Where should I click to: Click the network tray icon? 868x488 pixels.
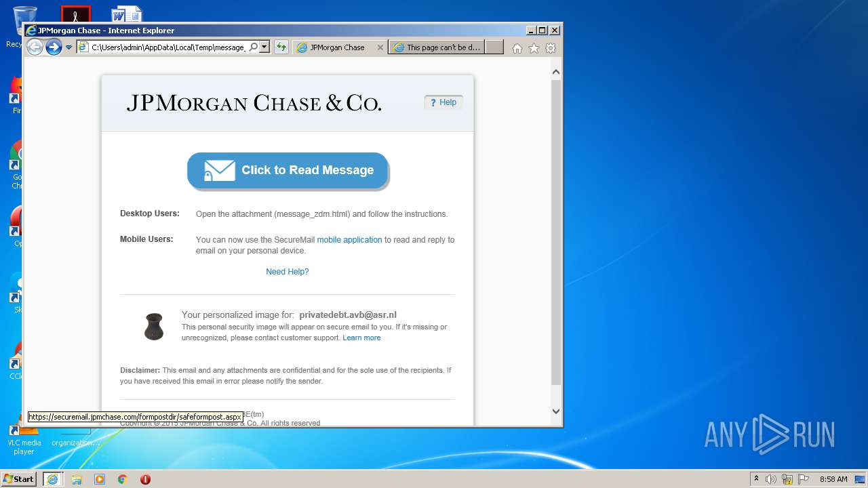[787, 479]
